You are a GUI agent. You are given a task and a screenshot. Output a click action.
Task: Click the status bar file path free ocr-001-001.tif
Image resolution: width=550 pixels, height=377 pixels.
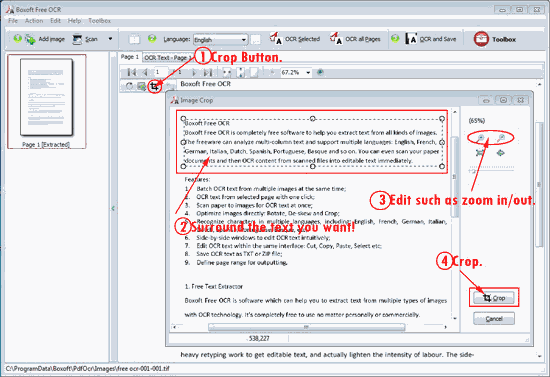87,369
